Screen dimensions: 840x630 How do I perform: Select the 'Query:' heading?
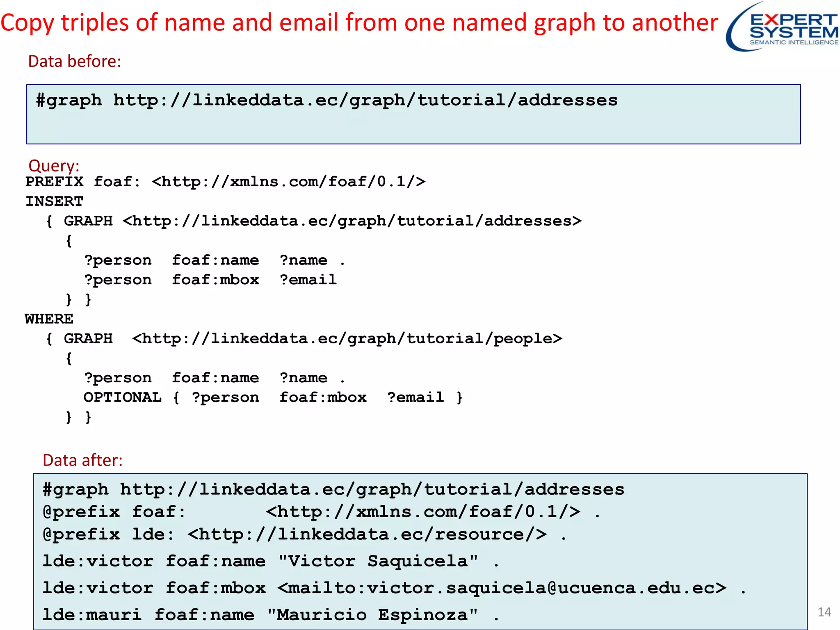(x=54, y=166)
